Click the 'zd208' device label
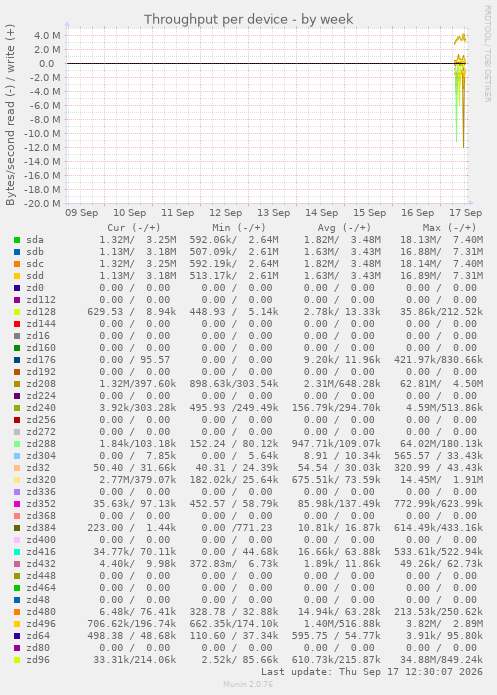Screen dimensions: 497x695 tap(41, 384)
